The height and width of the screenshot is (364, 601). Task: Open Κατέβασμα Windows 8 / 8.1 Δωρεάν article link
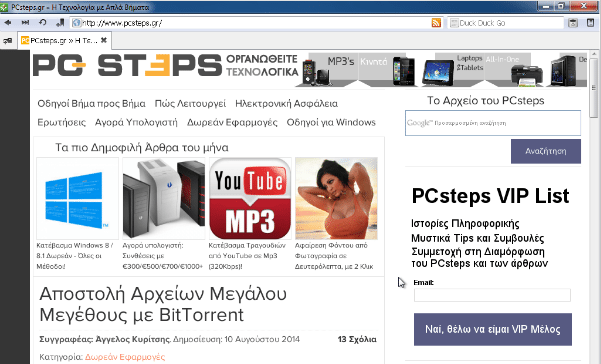(75, 256)
